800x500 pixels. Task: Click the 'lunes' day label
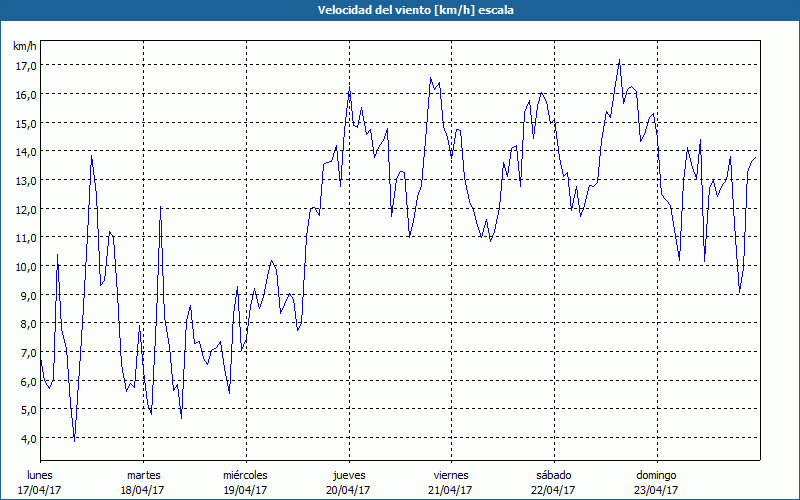tap(39, 474)
